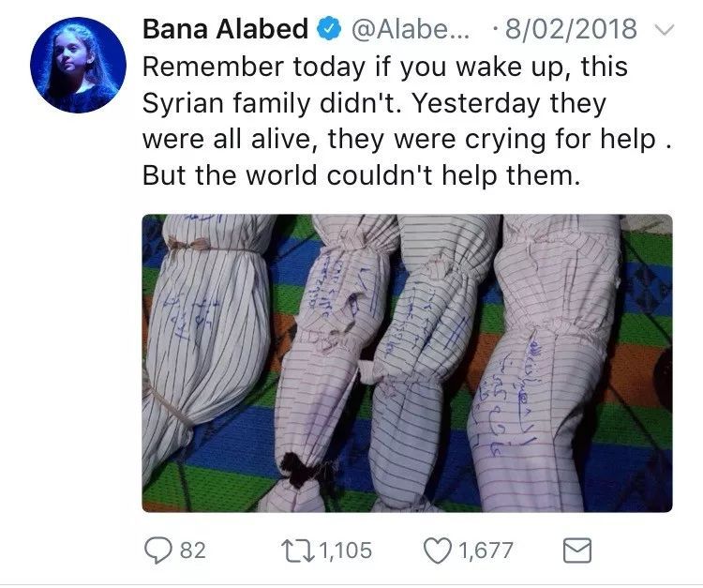Open the attached tweet photo
The width and height of the screenshot is (703, 588).
point(407,363)
